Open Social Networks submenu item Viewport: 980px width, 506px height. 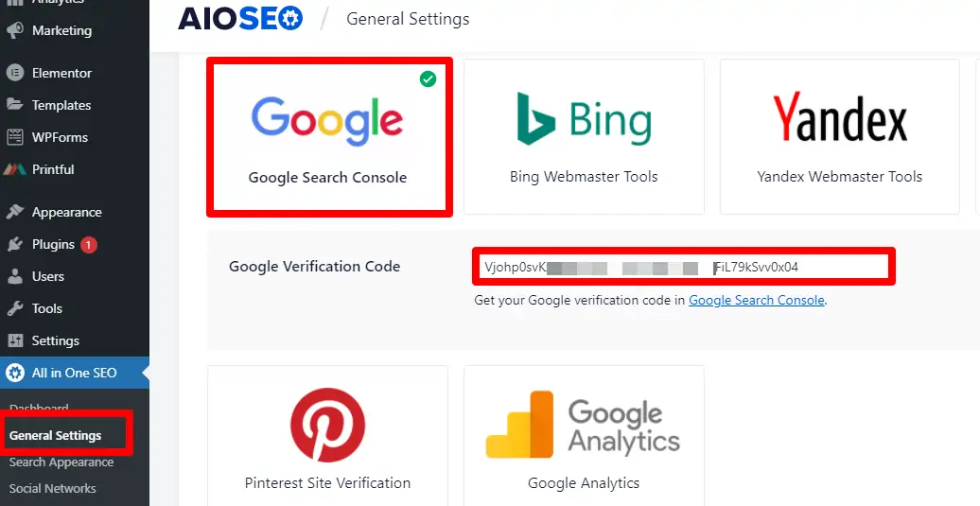click(52, 488)
